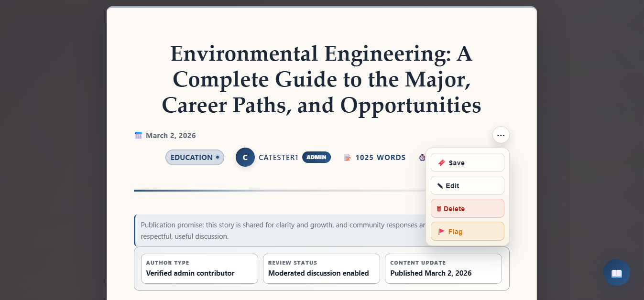The image size is (644, 300).
Task: Click the flag icon in the menu
Action: (x=441, y=232)
